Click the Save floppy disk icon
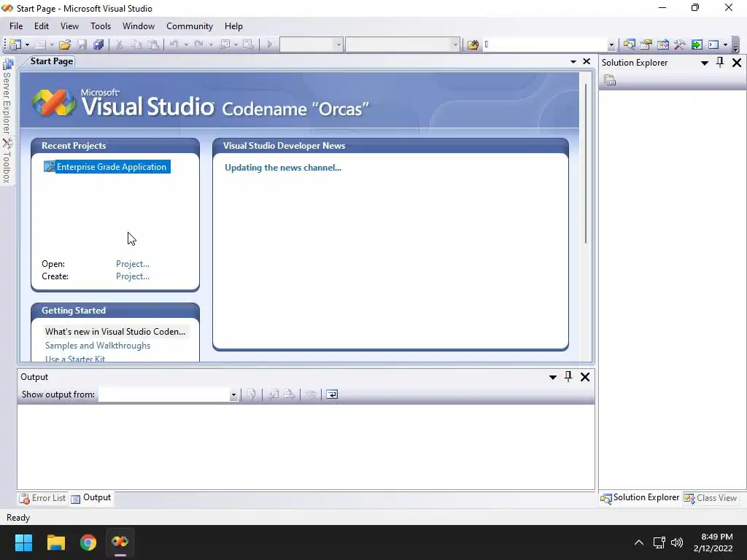The width and height of the screenshot is (747, 560). coord(82,44)
